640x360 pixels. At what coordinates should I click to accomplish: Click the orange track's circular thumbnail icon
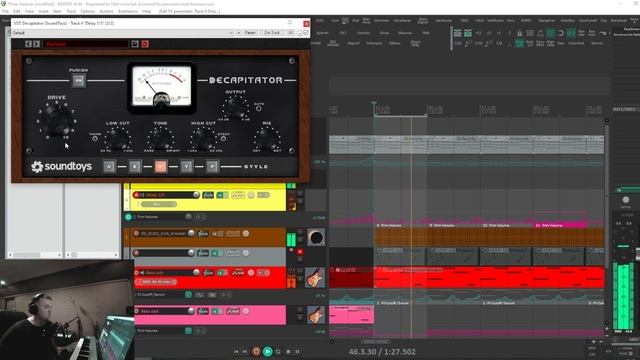tap(316, 238)
